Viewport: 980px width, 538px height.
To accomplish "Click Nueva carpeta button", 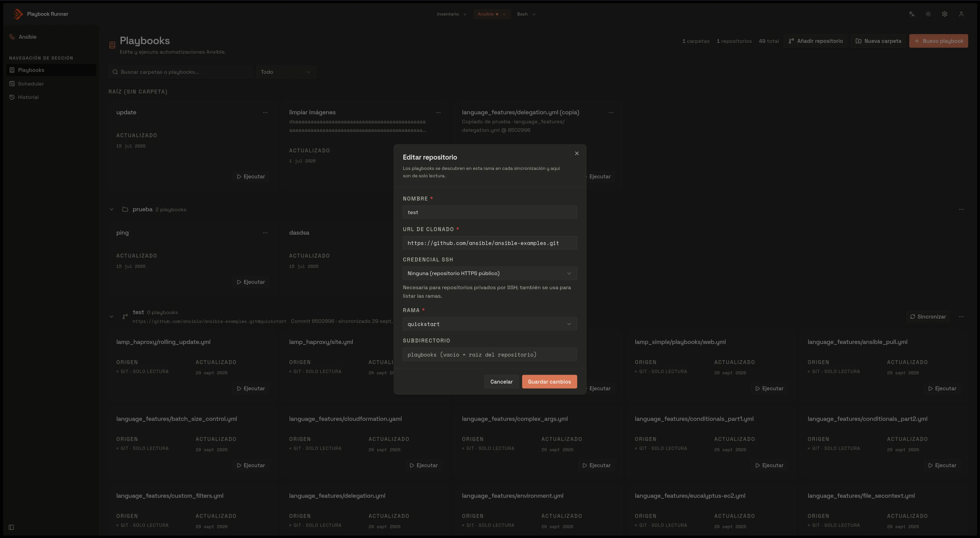I will pyautogui.click(x=878, y=41).
